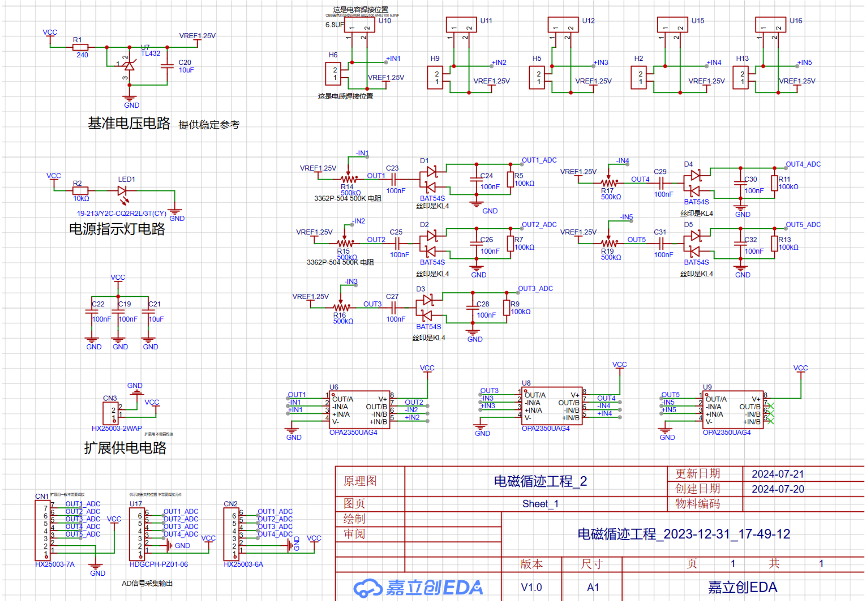The image size is (868, 601).
Task: Select the Sheet_1 page name
Action: (x=541, y=504)
